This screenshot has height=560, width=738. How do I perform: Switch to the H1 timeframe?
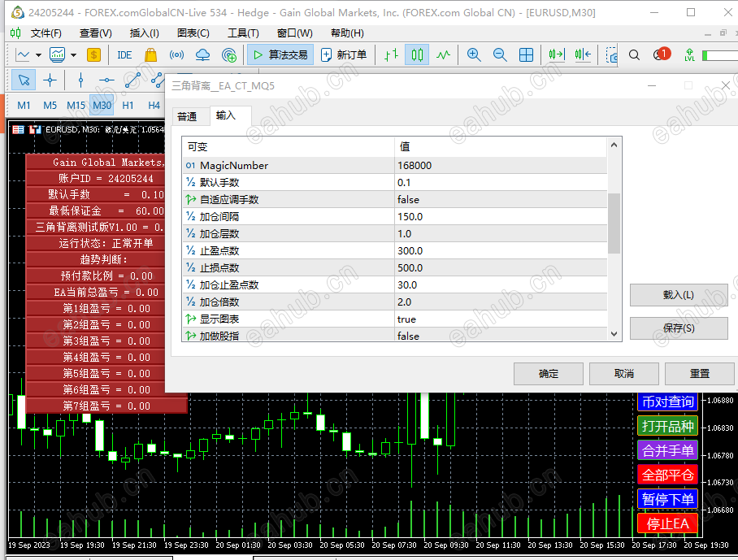(128, 106)
